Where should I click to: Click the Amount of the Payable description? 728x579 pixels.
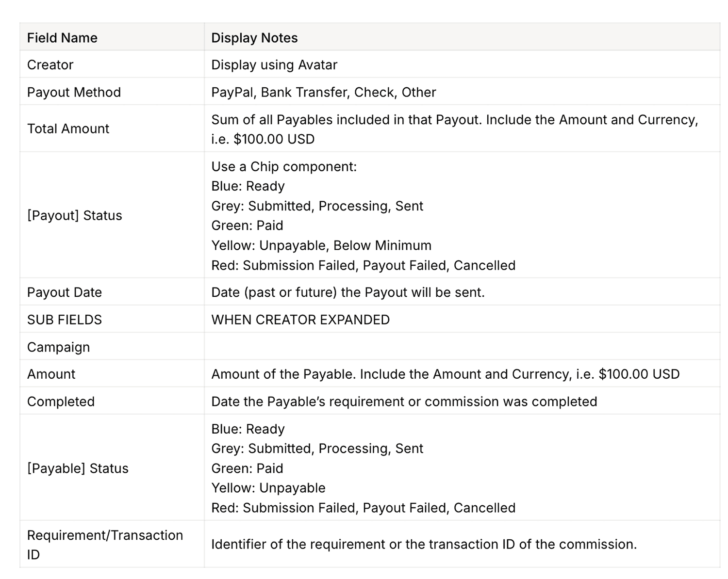(446, 374)
